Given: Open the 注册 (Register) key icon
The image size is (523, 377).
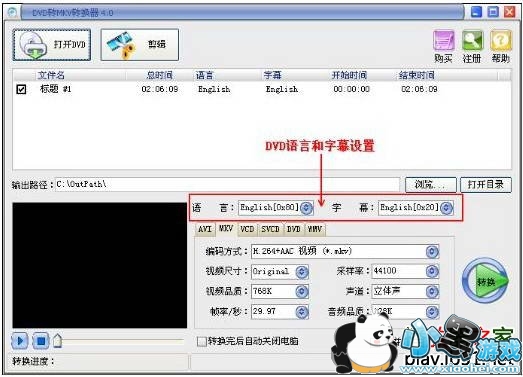Looking at the screenshot, I should 472,41.
